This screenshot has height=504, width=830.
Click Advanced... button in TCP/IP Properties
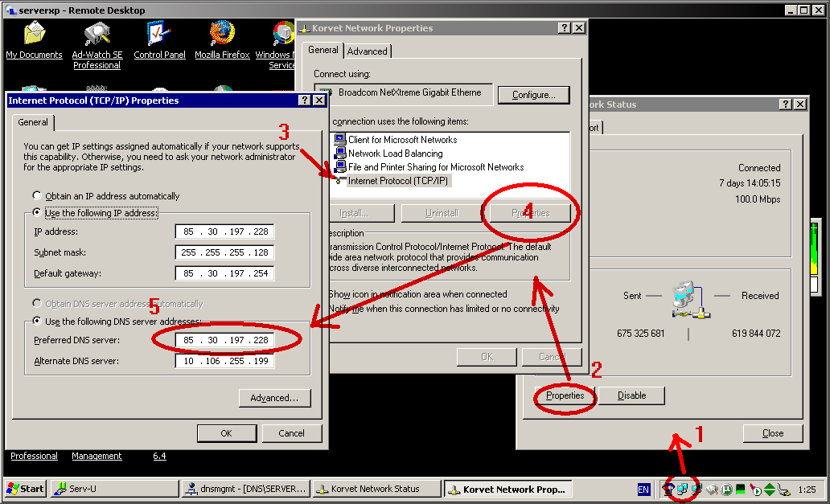pos(274,398)
